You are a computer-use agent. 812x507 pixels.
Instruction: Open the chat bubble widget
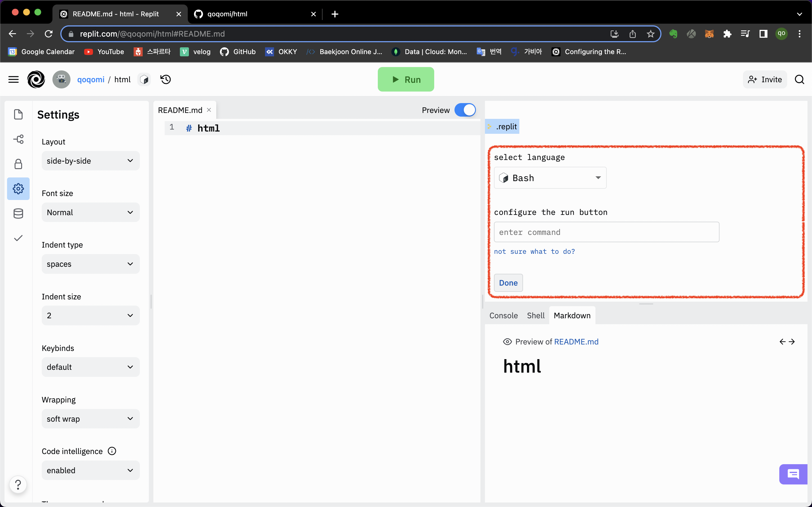793,474
